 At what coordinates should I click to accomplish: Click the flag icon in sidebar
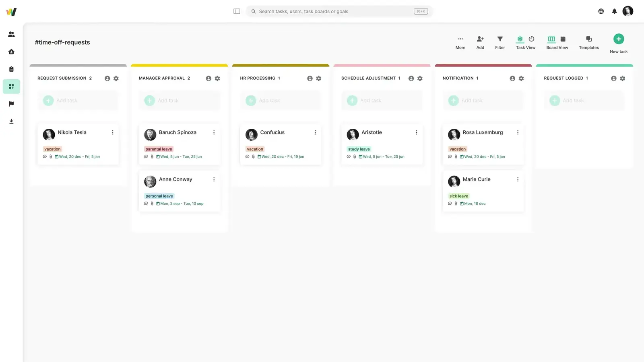coord(11,104)
